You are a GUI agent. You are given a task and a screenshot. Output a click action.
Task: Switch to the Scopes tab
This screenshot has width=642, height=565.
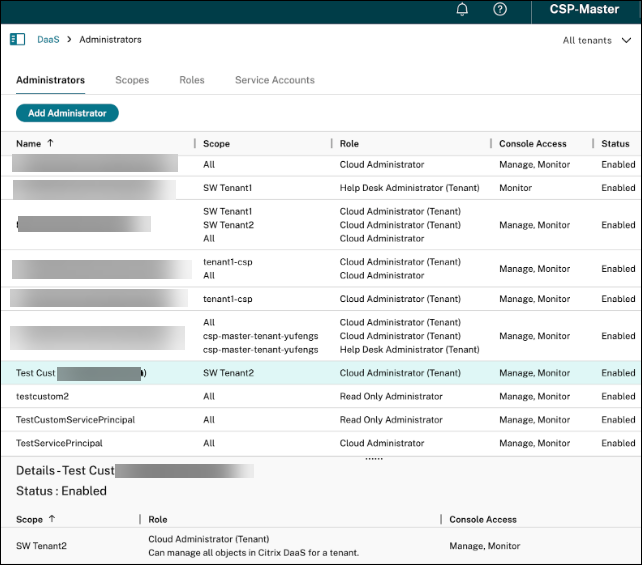pyautogui.click(x=132, y=80)
